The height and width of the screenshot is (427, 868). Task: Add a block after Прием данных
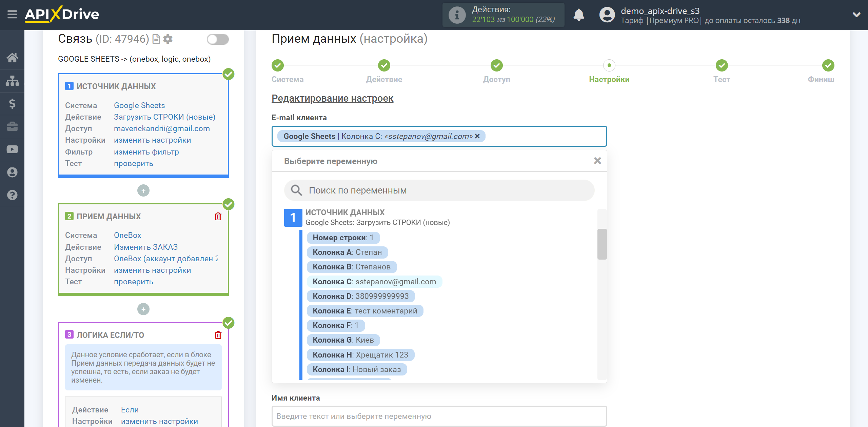point(143,309)
